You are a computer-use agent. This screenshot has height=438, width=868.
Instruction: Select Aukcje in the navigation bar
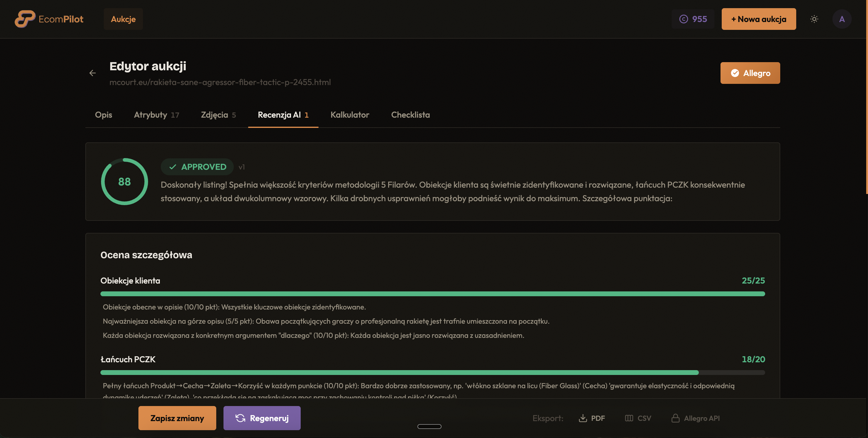click(x=123, y=19)
